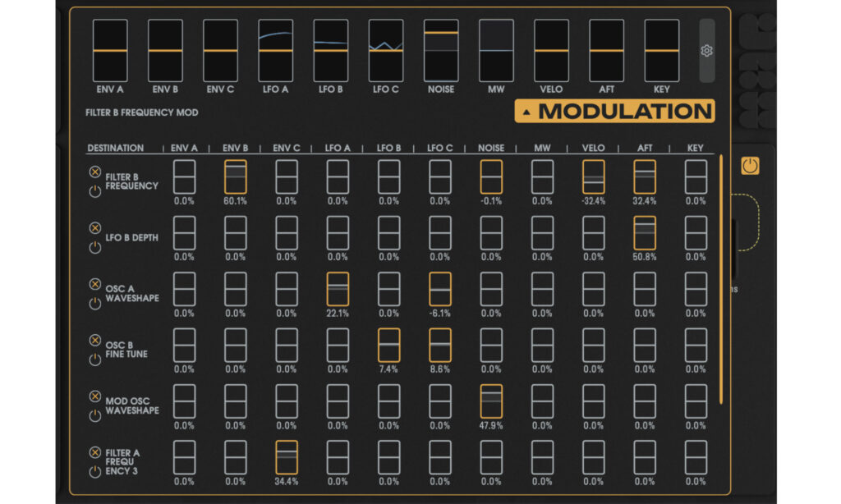Viewport: 841px width, 504px height.
Task: Click the ENV B column header
Action: click(x=235, y=149)
